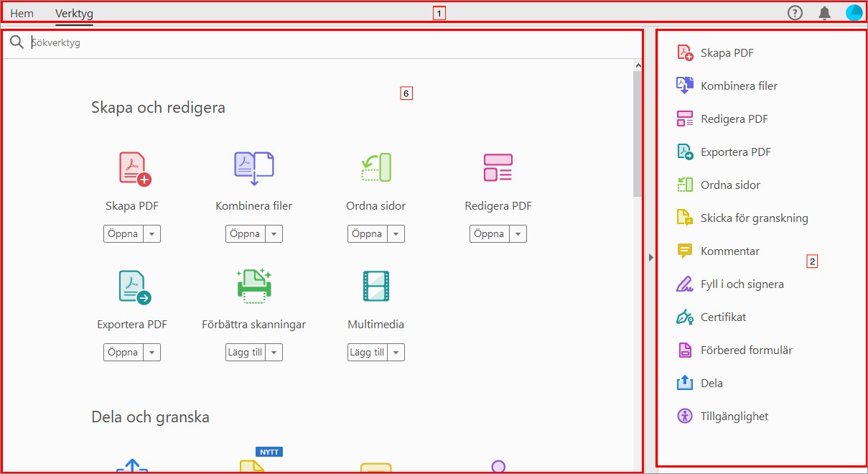Select Skicka för granskning icon in sidebar

pos(685,218)
